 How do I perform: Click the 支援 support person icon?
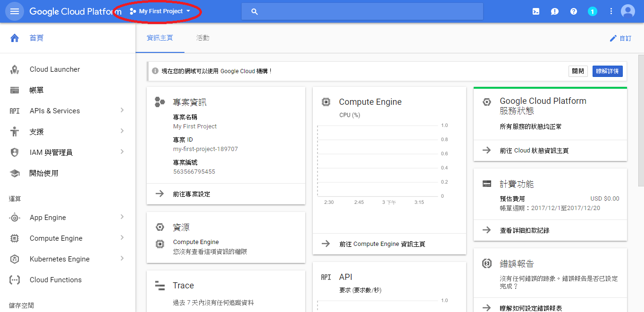click(15, 132)
